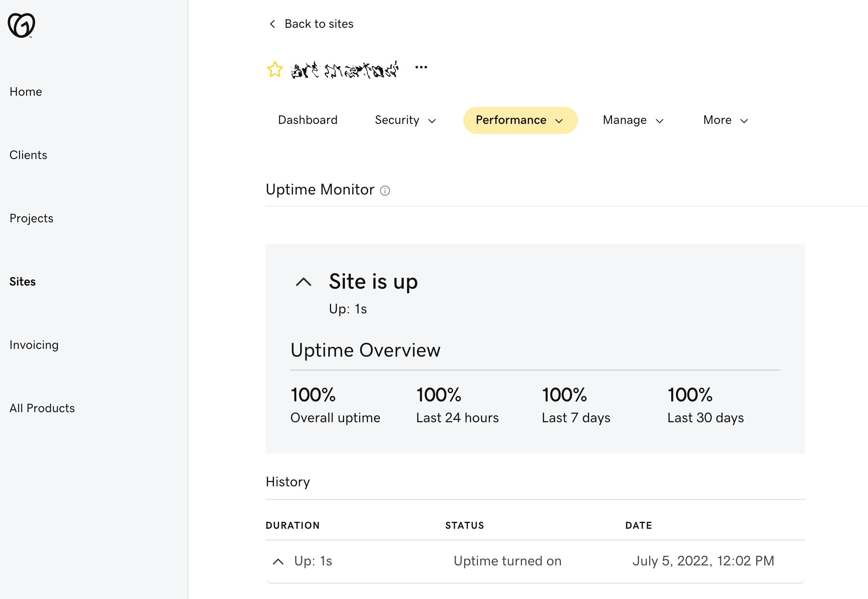868x599 pixels.
Task: Click the Uptime Monitor info icon
Action: (x=385, y=191)
